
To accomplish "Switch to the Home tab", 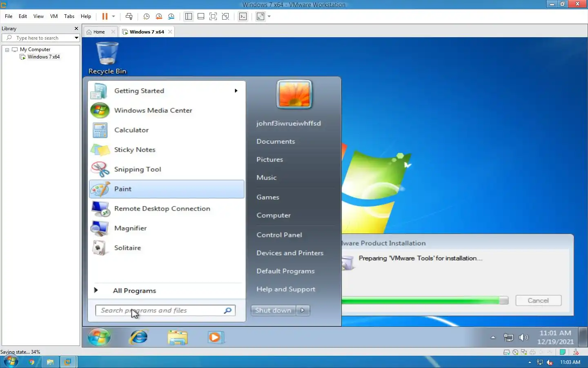I will coord(99,32).
